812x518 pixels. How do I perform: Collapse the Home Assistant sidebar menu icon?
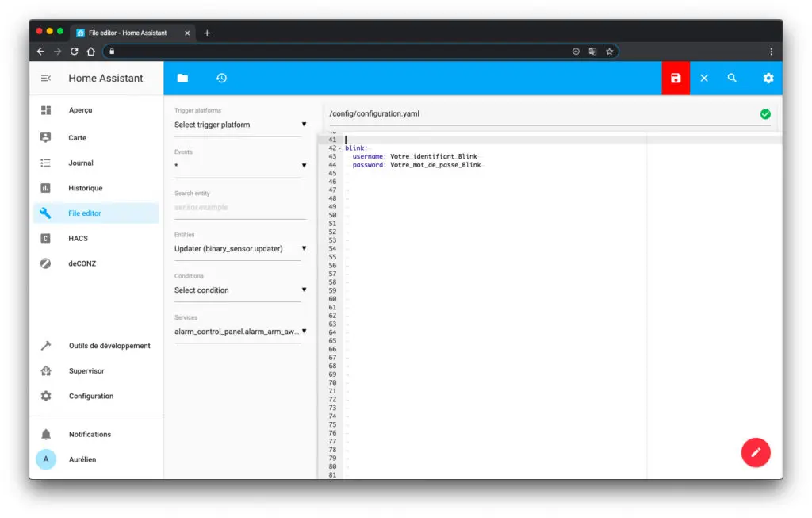click(x=45, y=79)
